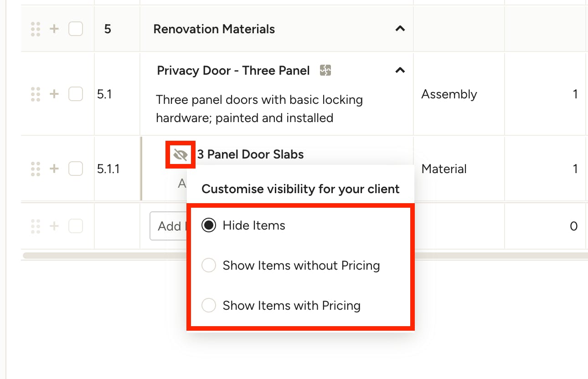
Task: Collapse the Privacy Door - Three Panel assembly
Action: 400,70
